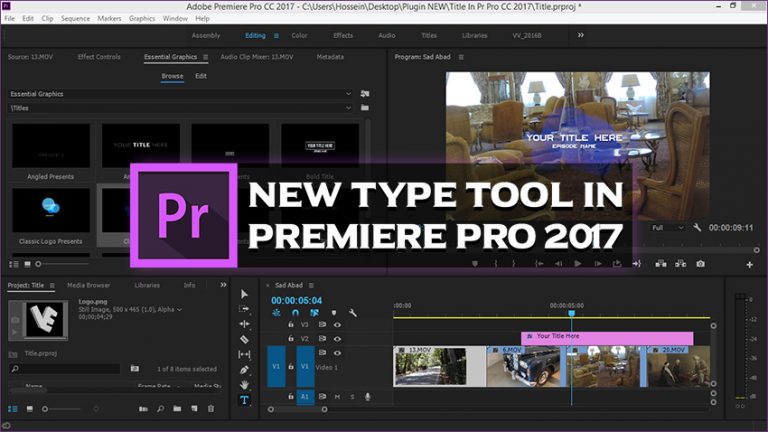The height and width of the screenshot is (432, 768).
Task: Toggle V2 track output eye
Action: pyautogui.click(x=337, y=339)
